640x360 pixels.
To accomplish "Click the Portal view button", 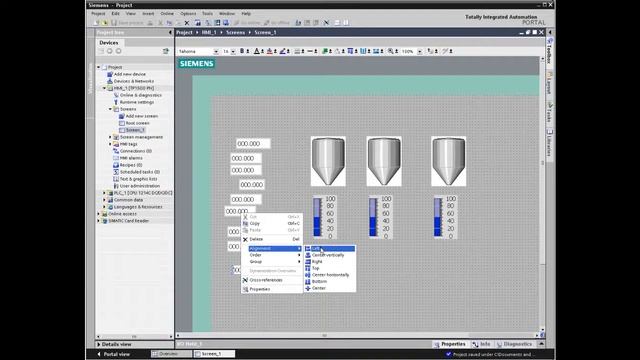I will coord(114,354).
